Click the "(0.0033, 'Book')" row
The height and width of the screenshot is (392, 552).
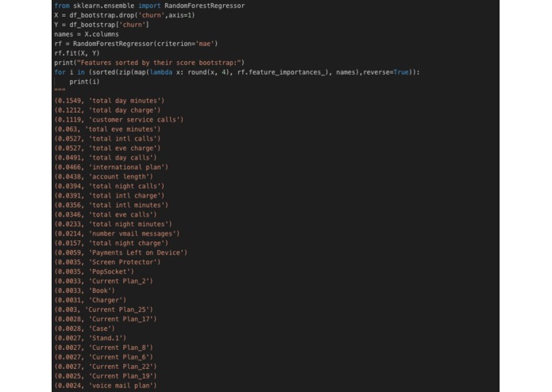click(84, 290)
